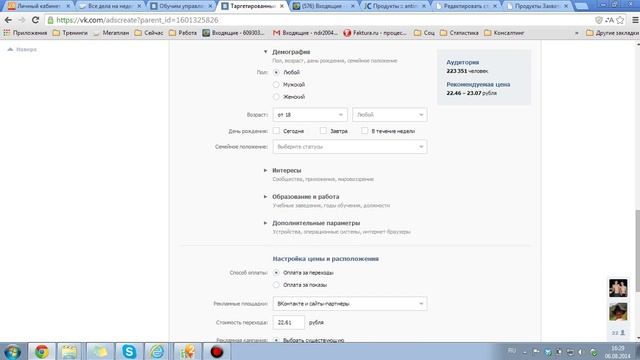640x360 pixels.
Task: Reload the page with the refresh icon
Action: coord(35,20)
